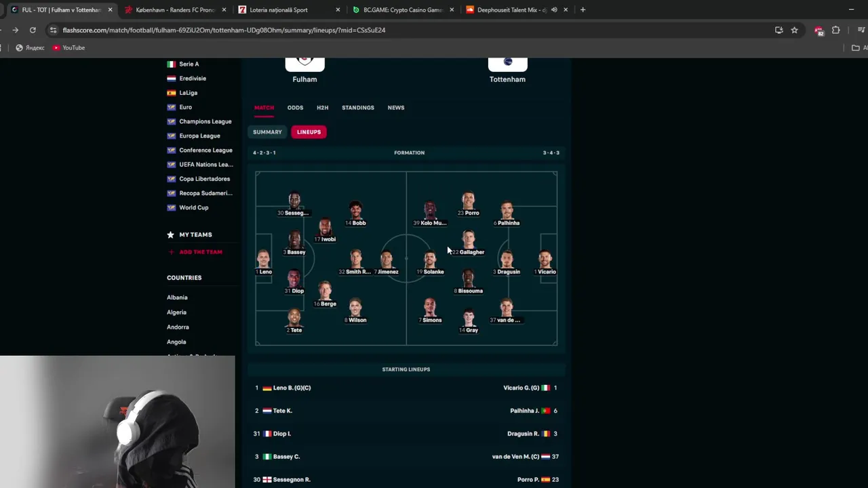Switch to the Standings tab
Viewport: 868px width, 488px height.
tap(357, 108)
